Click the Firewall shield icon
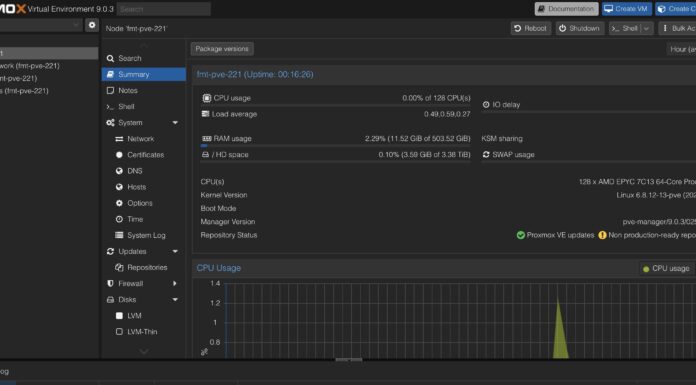This screenshot has height=385, width=696. (111, 283)
